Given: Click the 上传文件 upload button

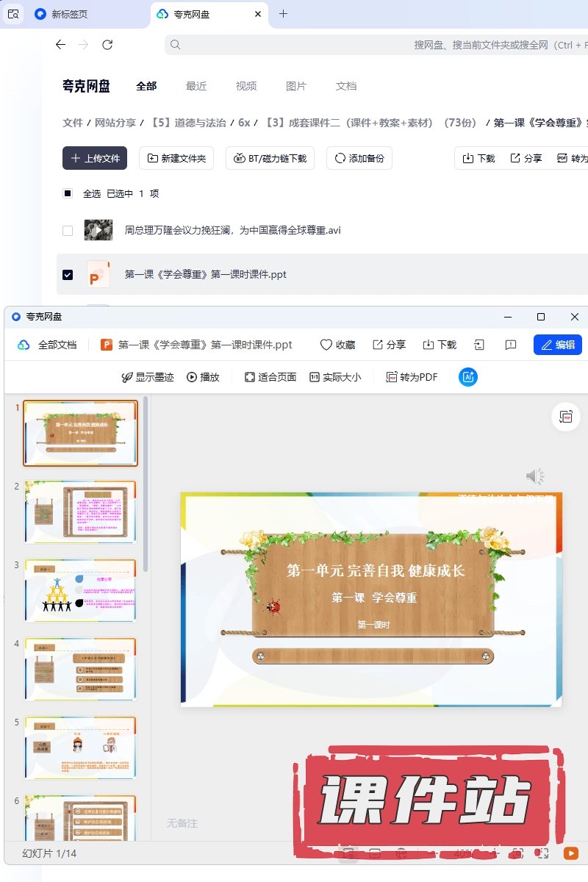Looking at the screenshot, I should pyautogui.click(x=95, y=158).
